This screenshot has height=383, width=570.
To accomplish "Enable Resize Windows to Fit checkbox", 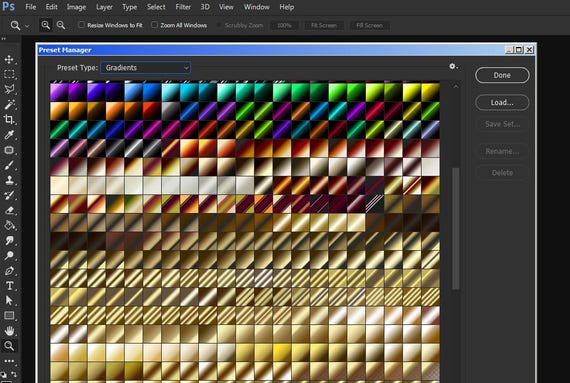I will click(81, 25).
